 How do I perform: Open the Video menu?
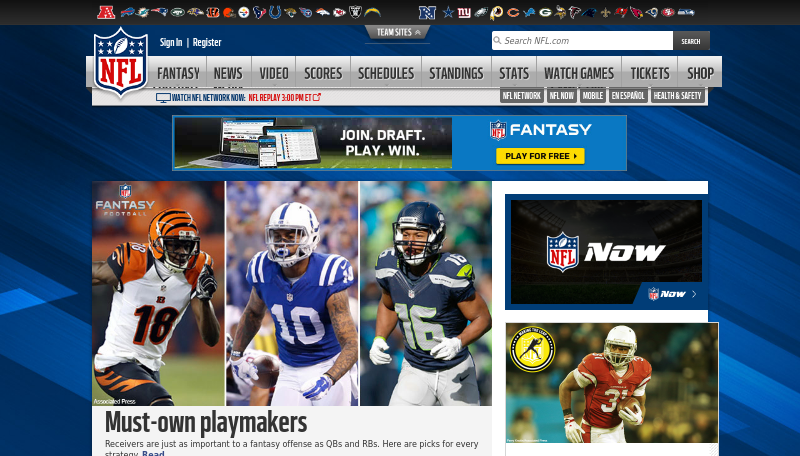point(274,73)
